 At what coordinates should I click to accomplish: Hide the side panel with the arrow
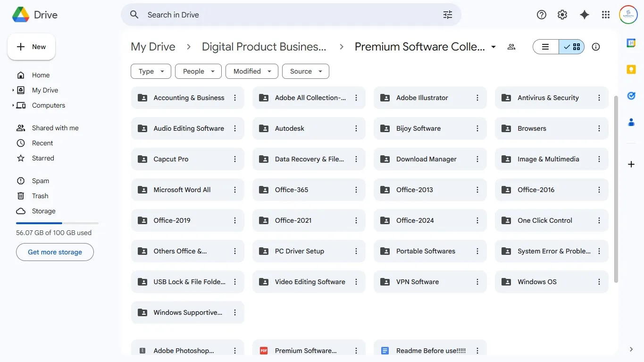(631, 349)
